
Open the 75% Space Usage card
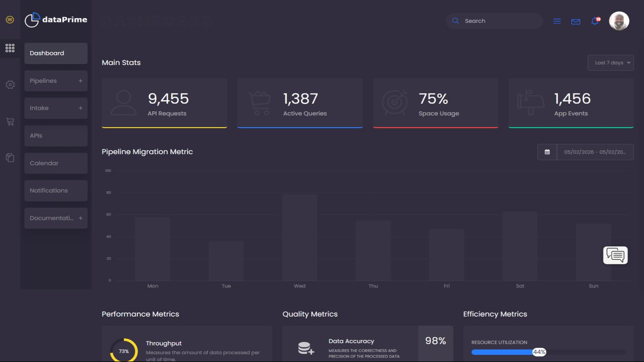tap(435, 103)
